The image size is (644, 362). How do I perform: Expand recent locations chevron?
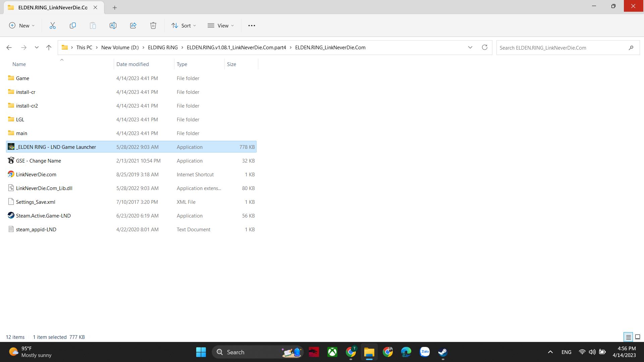click(37, 48)
